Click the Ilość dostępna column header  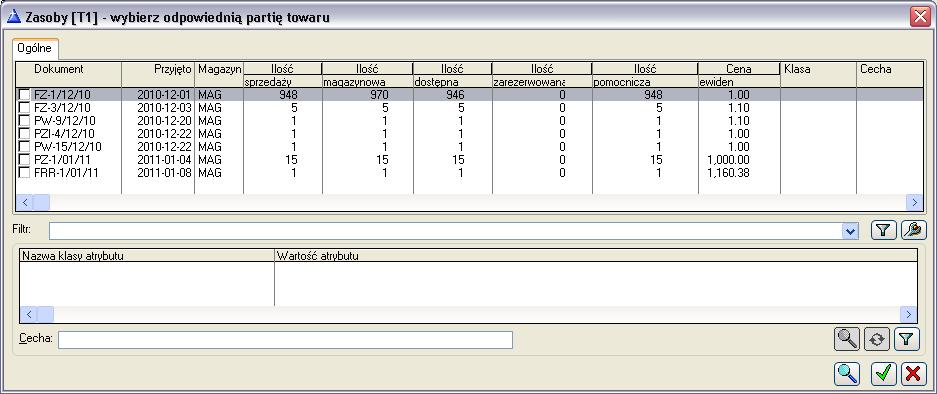click(452, 75)
